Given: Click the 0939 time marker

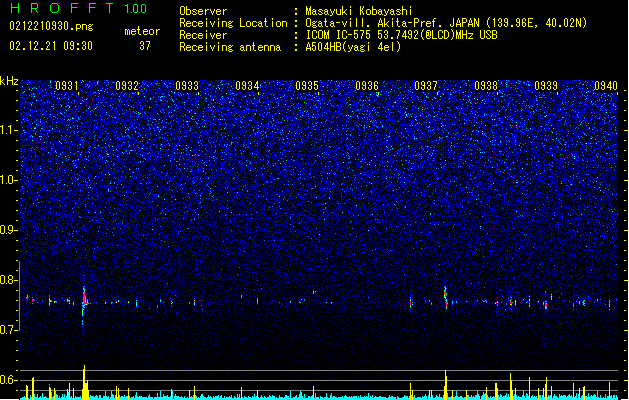Looking at the screenshot, I should pos(546,86).
